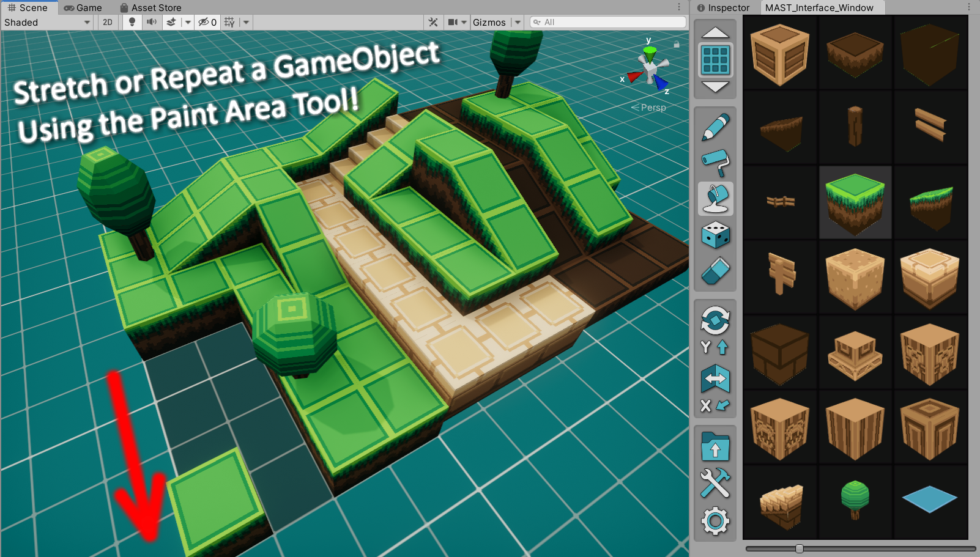Image resolution: width=980 pixels, height=557 pixels.
Task: Expand the grid settings dropdown arrow
Action: coord(246,23)
